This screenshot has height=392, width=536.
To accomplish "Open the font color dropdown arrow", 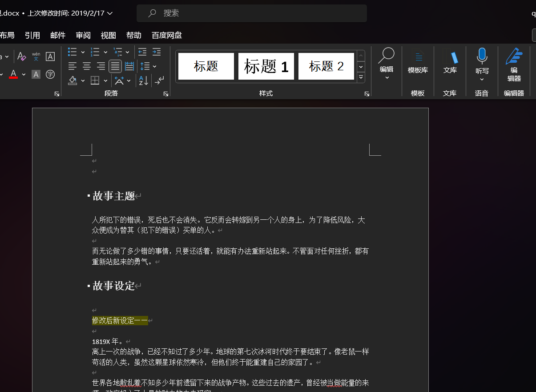I will point(24,74).
